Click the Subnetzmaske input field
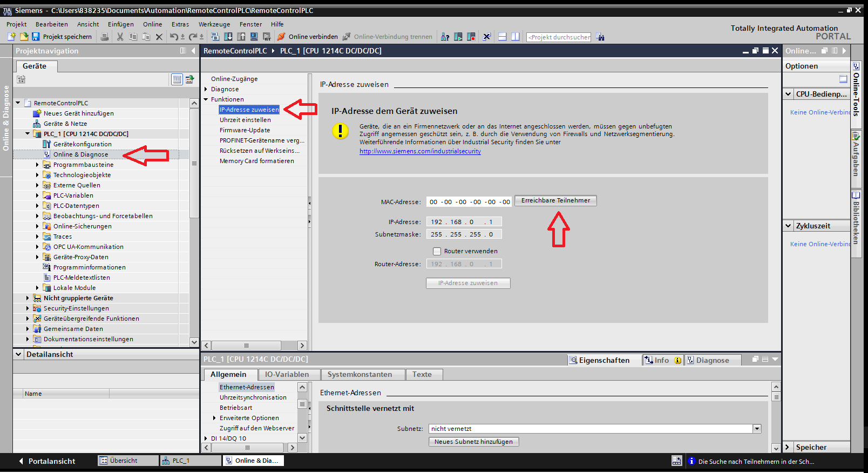The width and height of the screenshot is (868, 473). tap(464, 234)
